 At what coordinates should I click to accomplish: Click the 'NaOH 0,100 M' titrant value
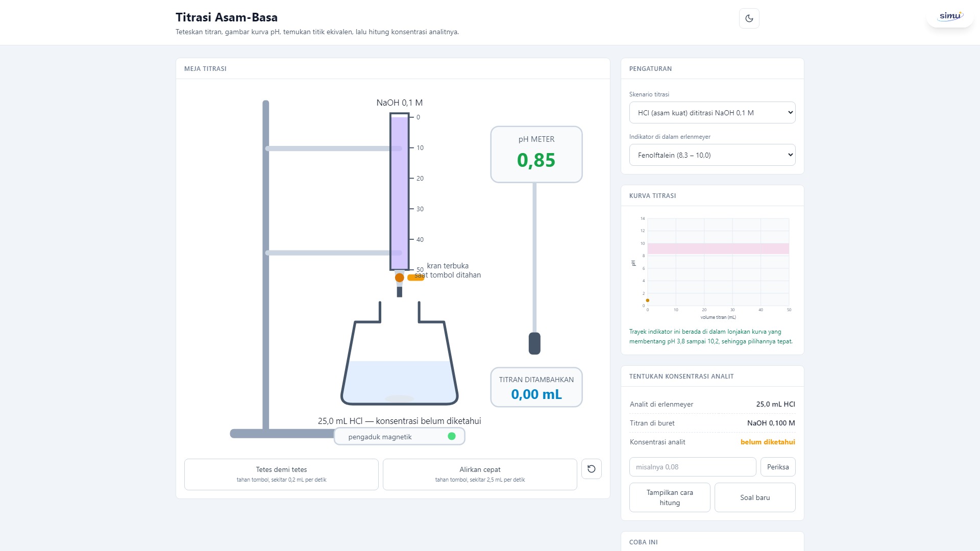(x=771, y=423)
